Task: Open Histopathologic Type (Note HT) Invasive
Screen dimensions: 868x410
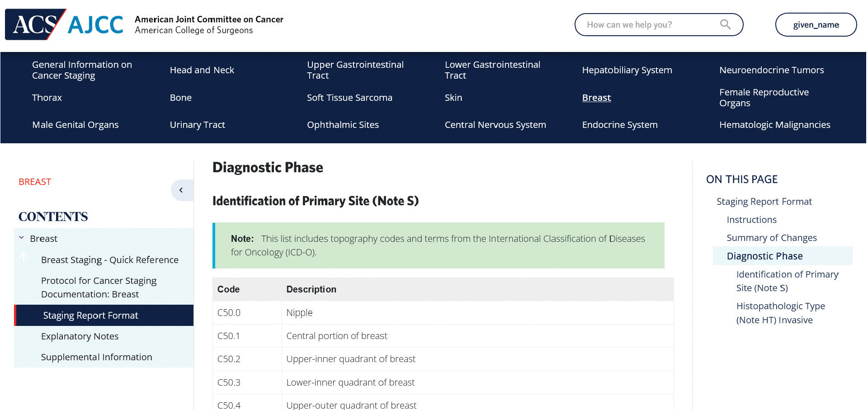Action: click(781, 312)
